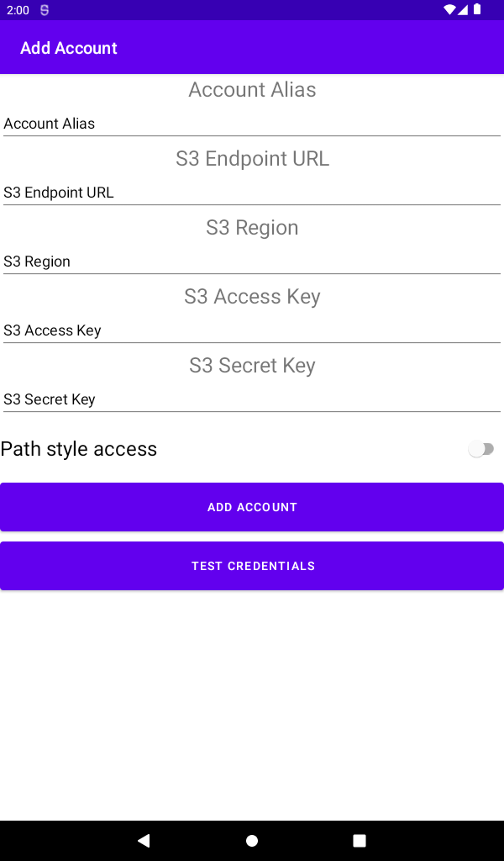Tap the grey S3 Endpoint URL heading

(x=252, y=159)
